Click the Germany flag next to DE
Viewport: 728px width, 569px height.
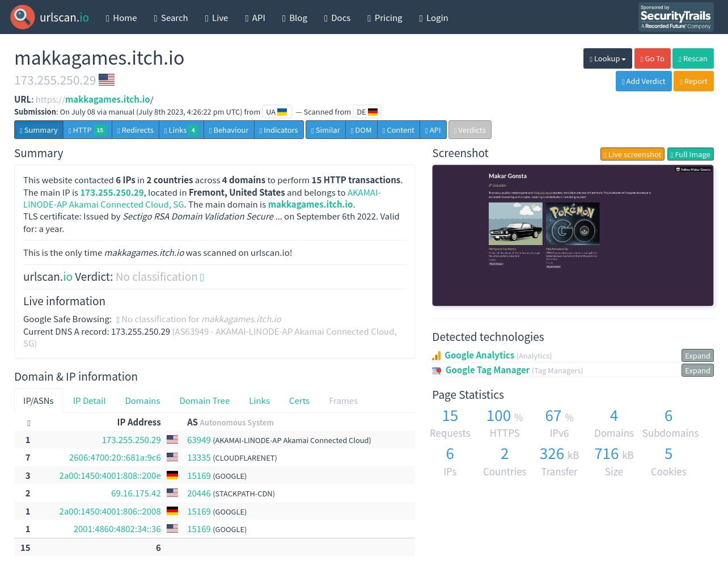[373, 112]
